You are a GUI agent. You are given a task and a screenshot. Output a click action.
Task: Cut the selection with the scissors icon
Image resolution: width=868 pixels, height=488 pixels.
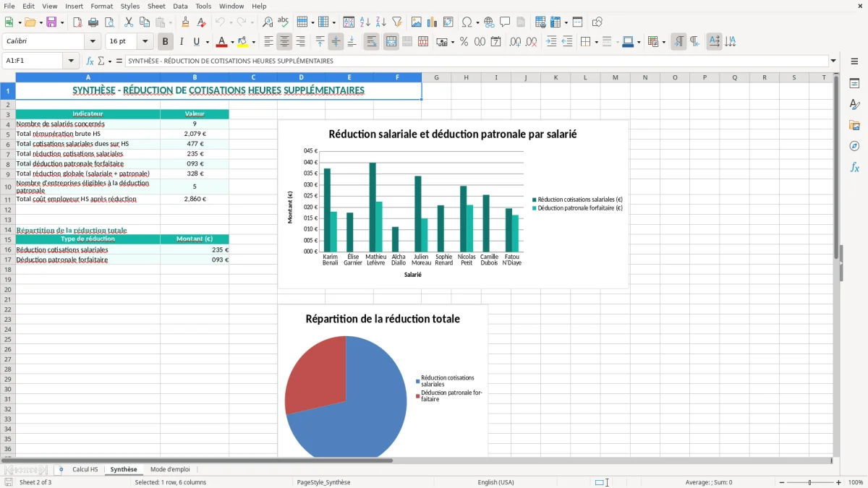click(129, 22)
